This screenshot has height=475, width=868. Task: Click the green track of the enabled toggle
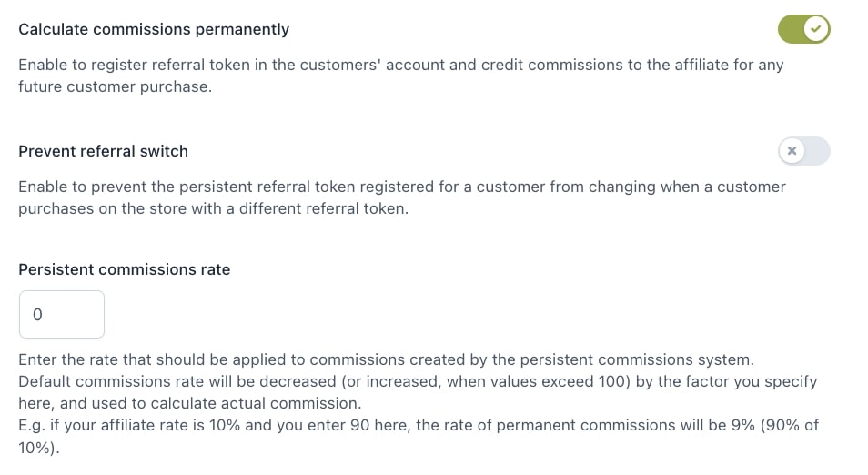pos(791,29)
